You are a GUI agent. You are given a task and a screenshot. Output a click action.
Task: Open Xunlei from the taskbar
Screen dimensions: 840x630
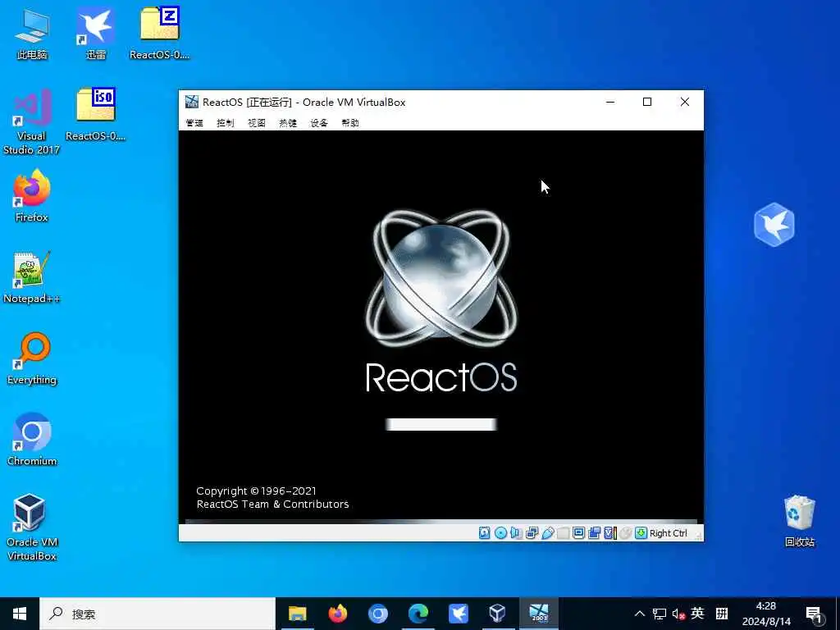[x=458, y=614]
